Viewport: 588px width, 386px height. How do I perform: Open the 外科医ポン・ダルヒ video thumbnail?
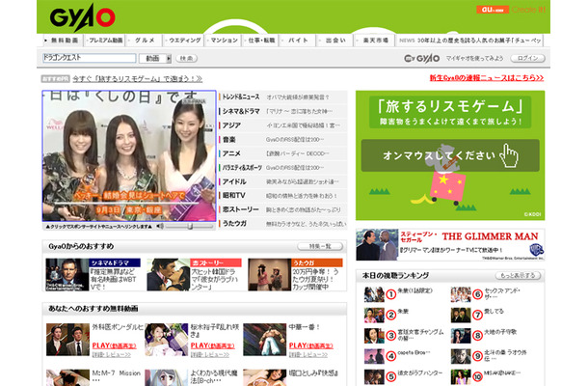click(x=67, y=340)
